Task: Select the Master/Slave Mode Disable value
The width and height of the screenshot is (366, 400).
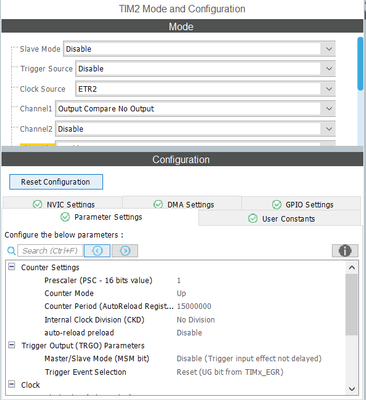Action: 249,359
